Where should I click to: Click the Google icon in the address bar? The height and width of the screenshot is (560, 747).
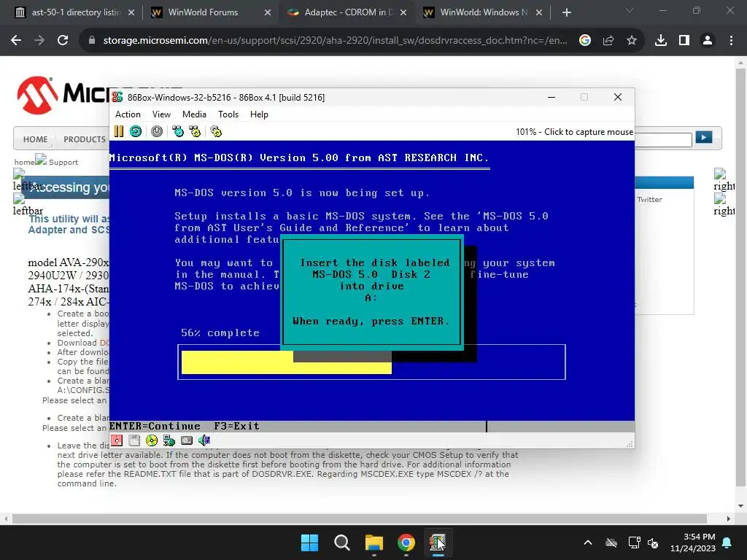[585, 41]
